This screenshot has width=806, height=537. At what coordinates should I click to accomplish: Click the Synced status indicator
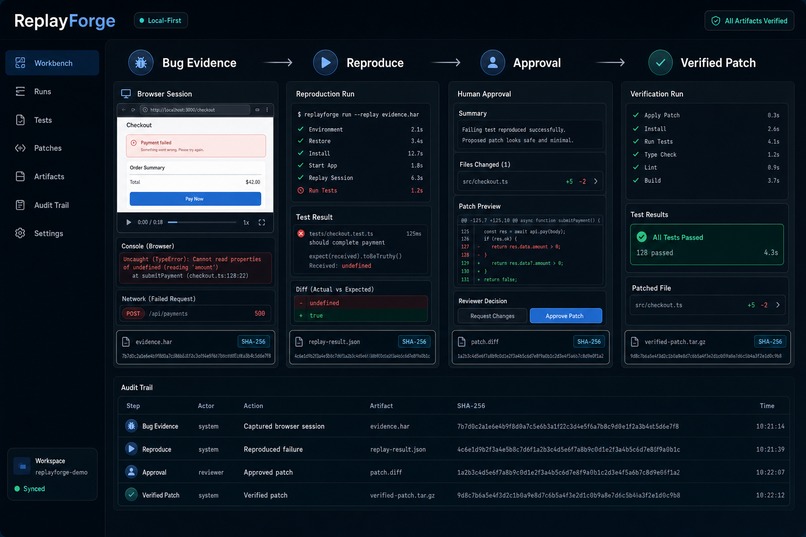tap(29, 489)
